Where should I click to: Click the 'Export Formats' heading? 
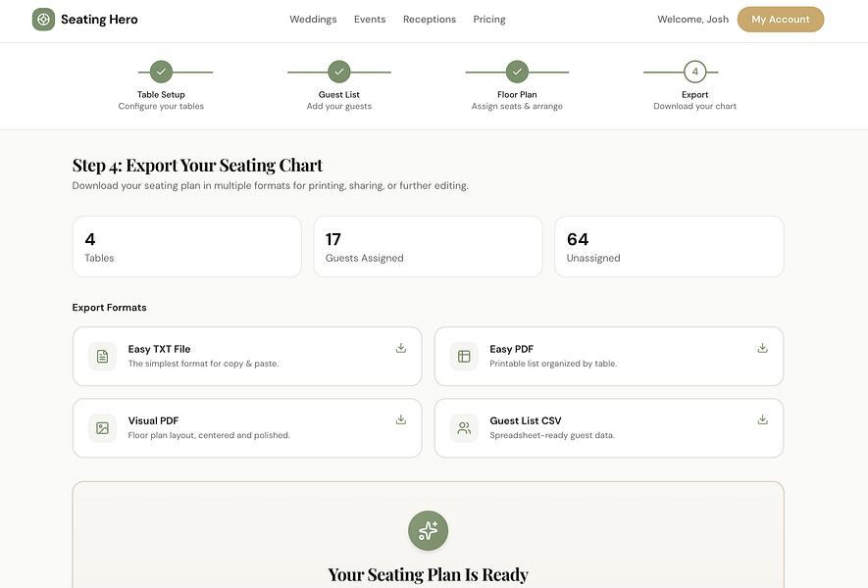tap(109, 308)
